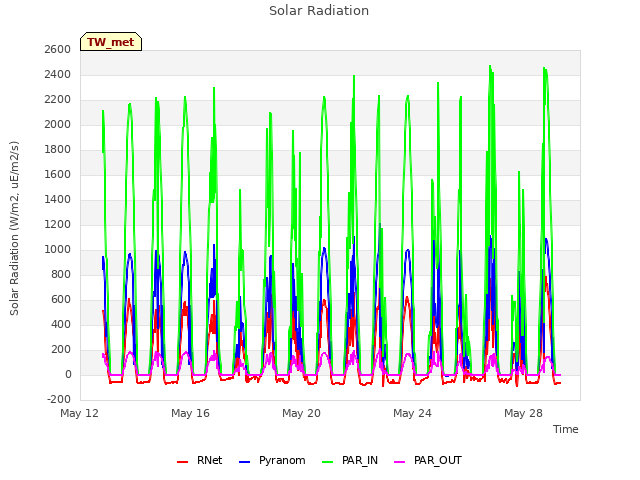640x480 pixels.
Task: Toggle the RNet legend entry
Action: tap(200, 460)
